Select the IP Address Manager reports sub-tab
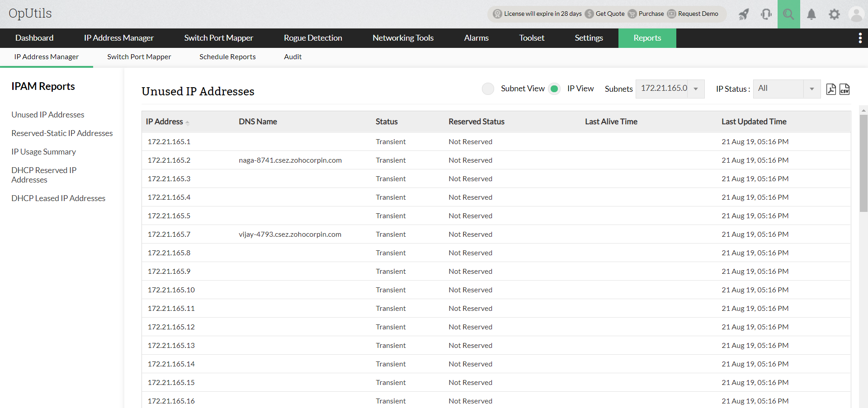 pyautogui.click(x=47, y=57)
